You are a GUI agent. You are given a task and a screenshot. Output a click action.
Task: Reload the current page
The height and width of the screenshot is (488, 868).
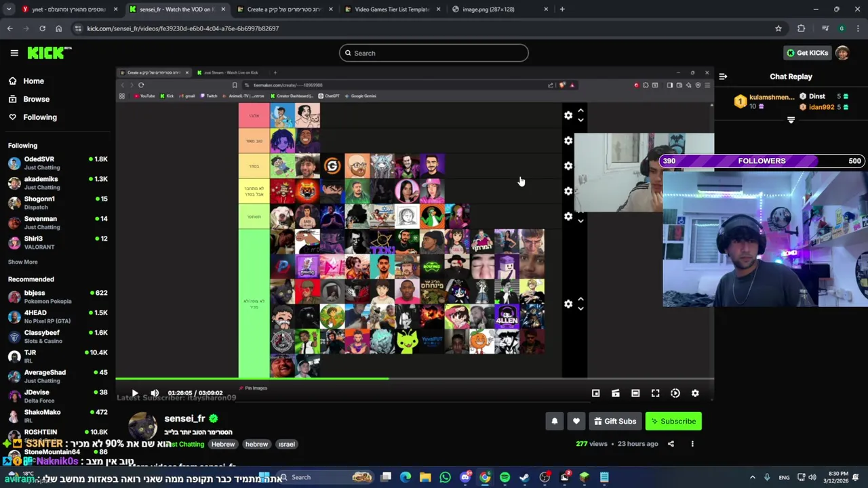point(42,28)
